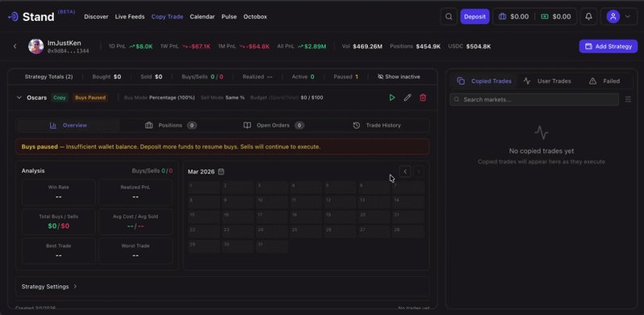Expand Strategy Settings section
Image resolution: width=644 pixels, height=315 pixels.
tap(222, 287)
